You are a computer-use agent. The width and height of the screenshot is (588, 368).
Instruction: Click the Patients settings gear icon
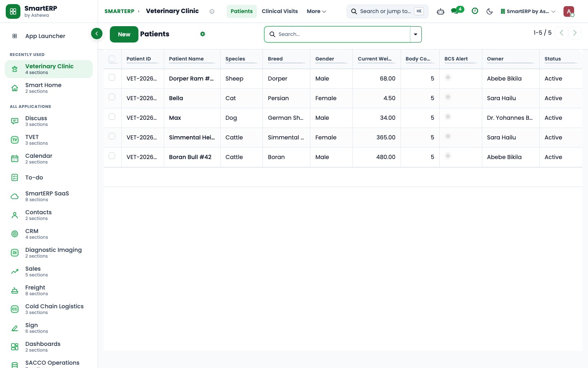[x=203, y=34]
